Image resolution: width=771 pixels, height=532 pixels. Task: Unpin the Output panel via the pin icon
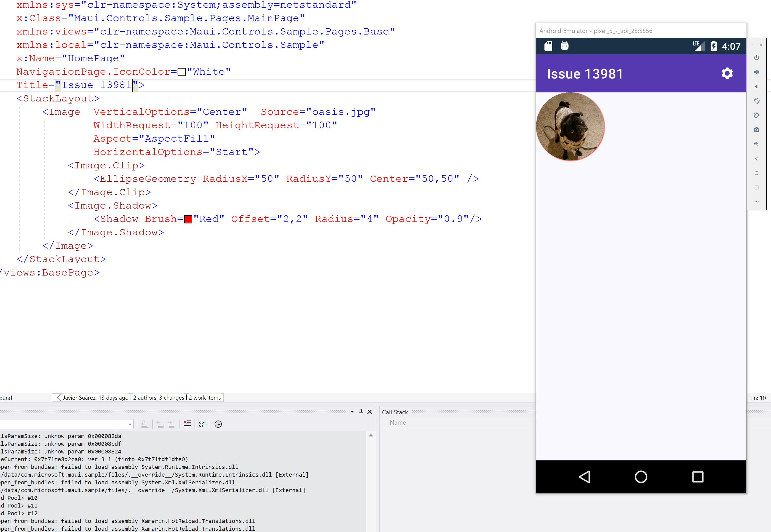click(x=360, y=412)
